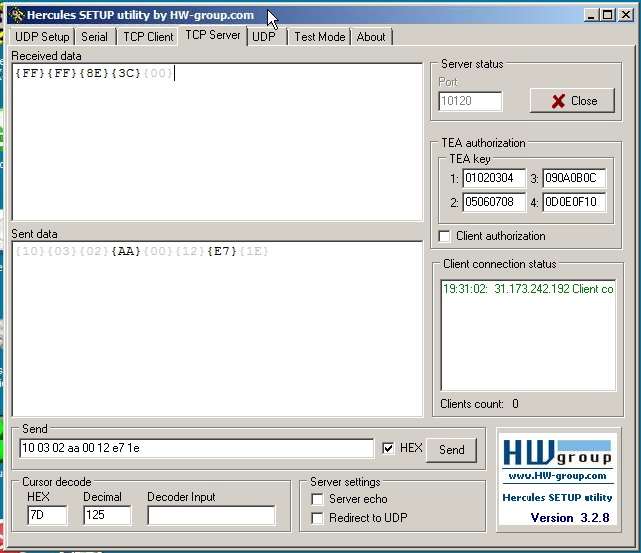Click the {AA} byte in Sent data

(126, 251)
